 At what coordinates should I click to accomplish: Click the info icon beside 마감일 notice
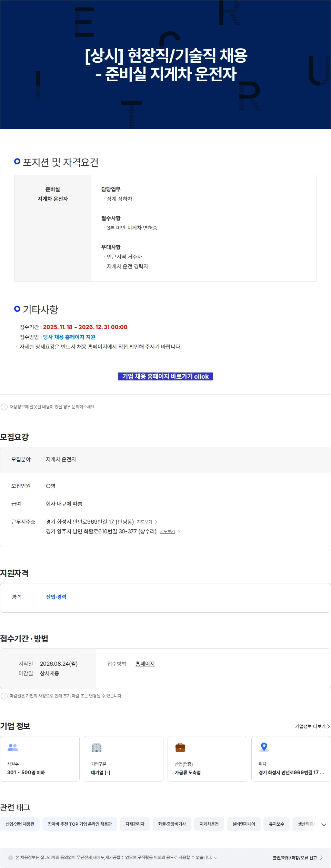(4, 696)
